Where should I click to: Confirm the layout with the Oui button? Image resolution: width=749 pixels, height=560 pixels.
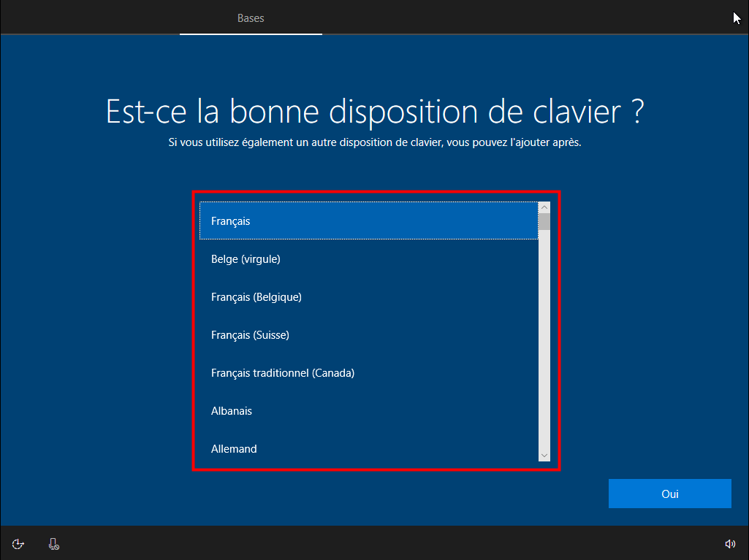pyautogui.click(x=669, y=494)
